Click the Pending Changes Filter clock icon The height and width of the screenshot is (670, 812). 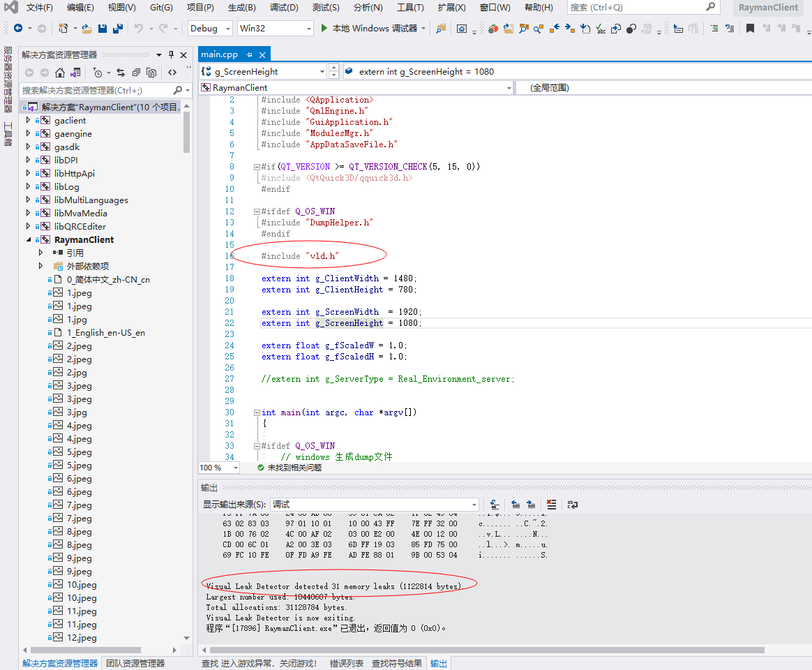tap(98, 73)
